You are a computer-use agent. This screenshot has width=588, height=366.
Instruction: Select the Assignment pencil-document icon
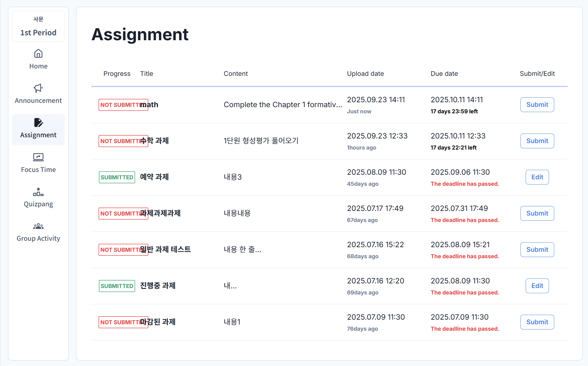tap(38, 123)
